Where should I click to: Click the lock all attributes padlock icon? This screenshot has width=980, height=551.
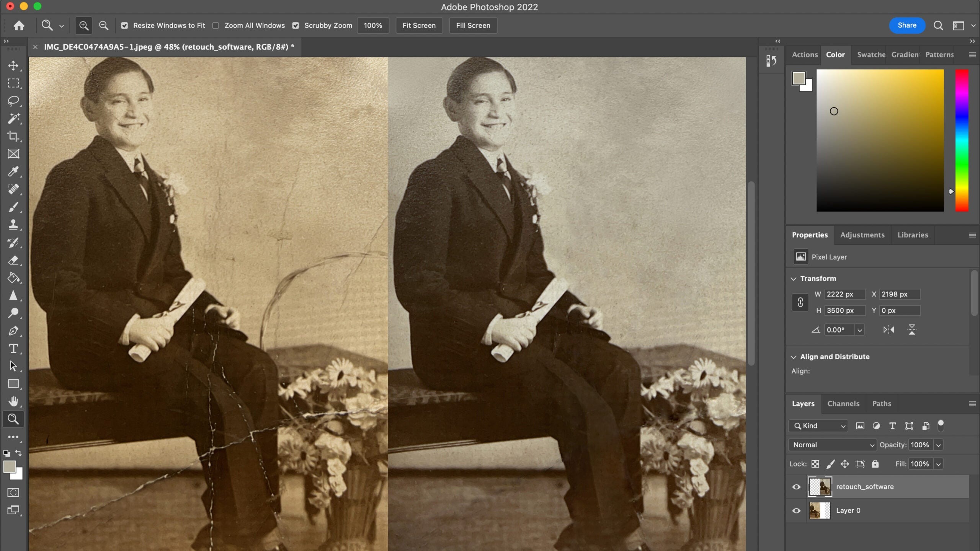point(875,464)
